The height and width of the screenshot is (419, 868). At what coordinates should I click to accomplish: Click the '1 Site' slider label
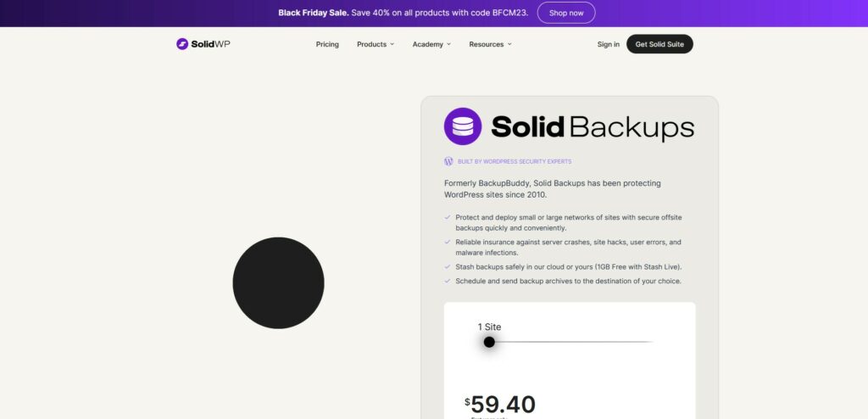coord(489,327)
